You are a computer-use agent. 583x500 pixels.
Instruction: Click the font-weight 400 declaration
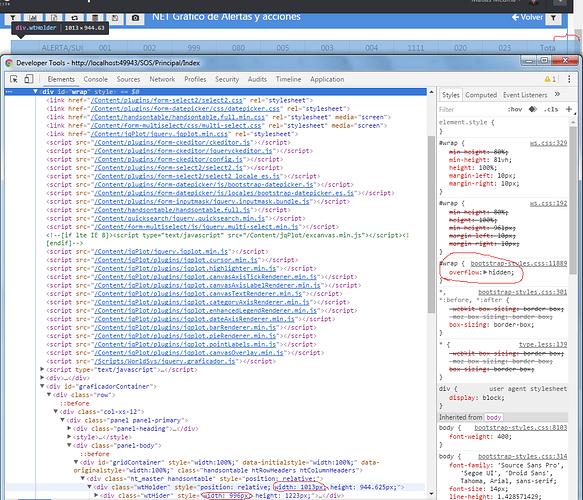pyautogui.click(x=480, y=437)
